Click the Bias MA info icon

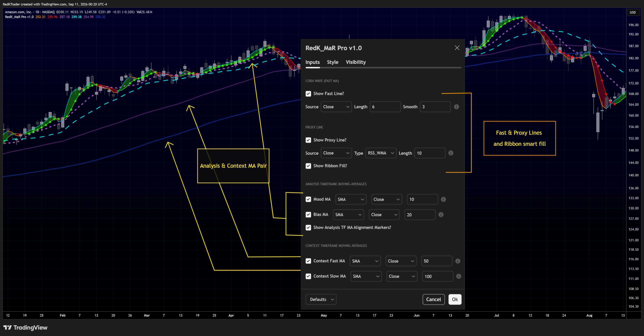[x=441, y=215]
